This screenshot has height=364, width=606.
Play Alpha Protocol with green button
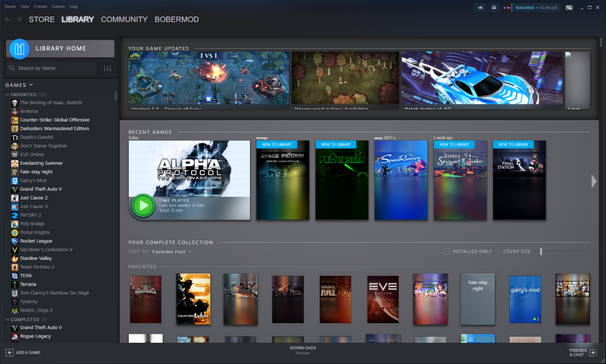pyautogui.click(x=143, y=206)
